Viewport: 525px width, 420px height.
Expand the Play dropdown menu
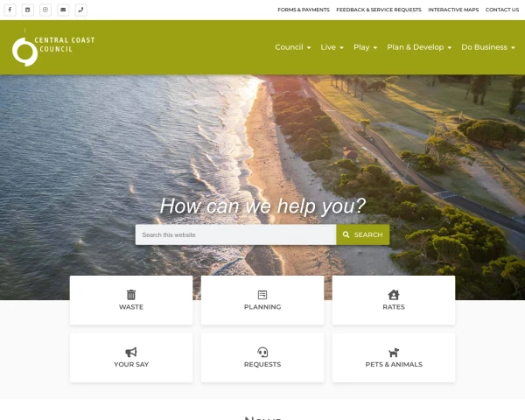point(366,47)
